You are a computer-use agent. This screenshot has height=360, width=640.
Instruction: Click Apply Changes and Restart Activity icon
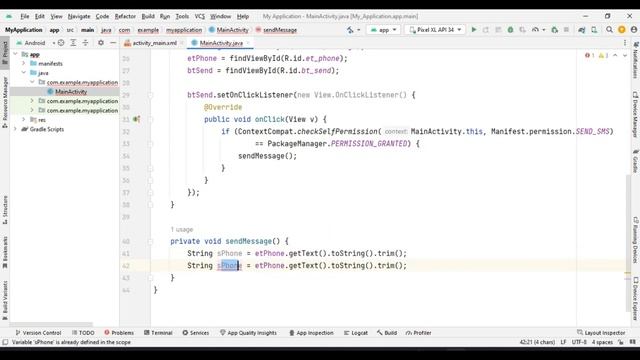(486, 30)
